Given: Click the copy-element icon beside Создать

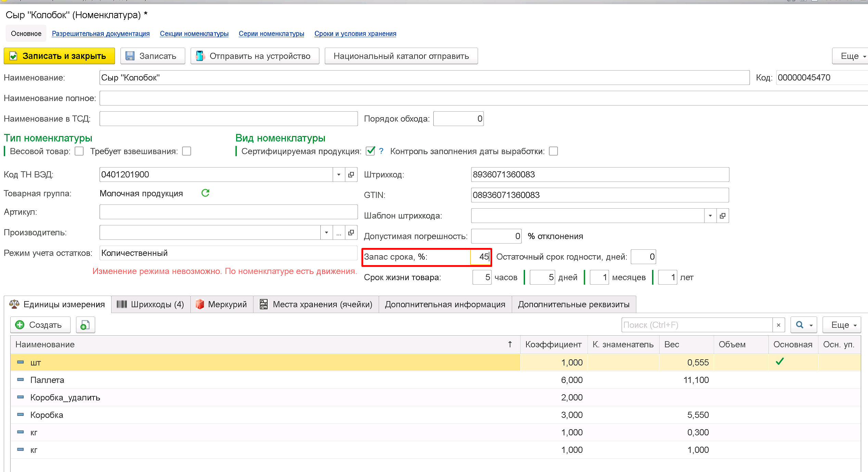Looking at the screenshot, I should 85,325.
